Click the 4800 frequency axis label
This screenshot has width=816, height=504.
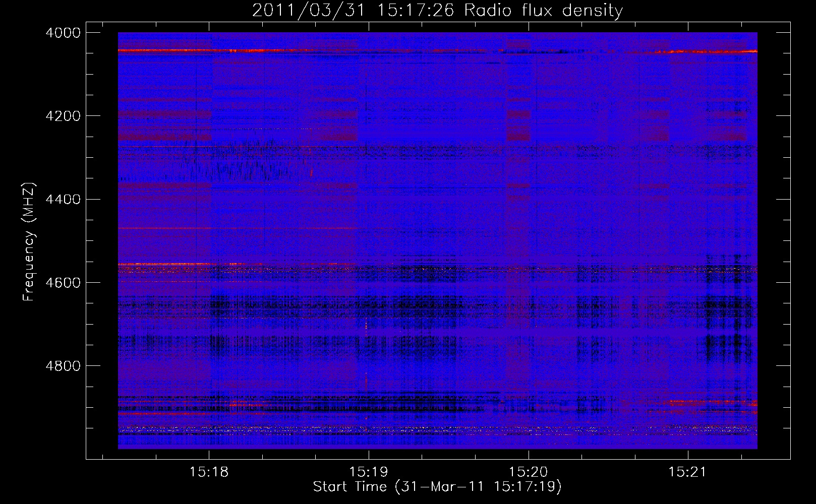point(63,365)
